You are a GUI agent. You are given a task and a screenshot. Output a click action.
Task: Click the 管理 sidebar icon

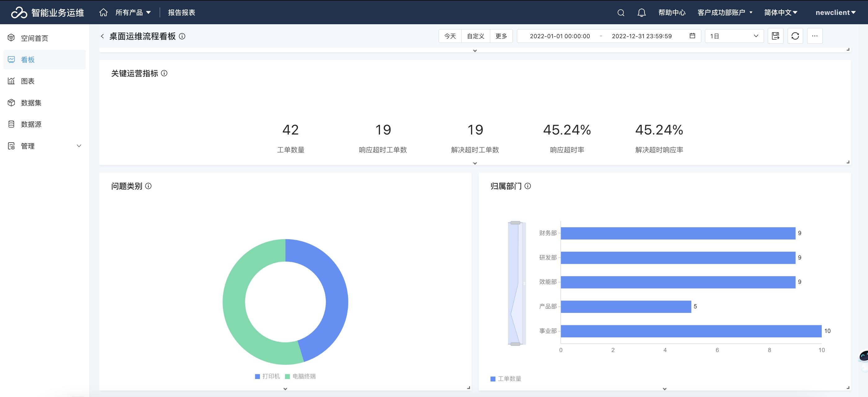click(11, 146)
